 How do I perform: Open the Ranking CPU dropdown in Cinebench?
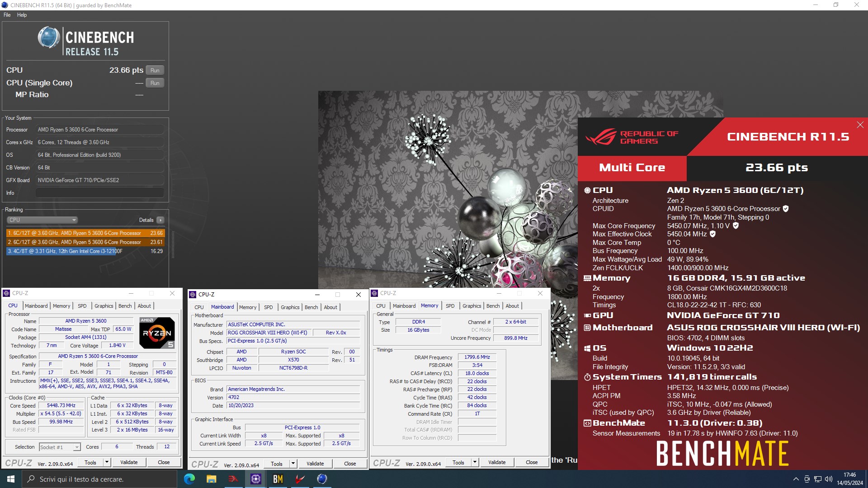pyautogui.click(x=42, y=220)
